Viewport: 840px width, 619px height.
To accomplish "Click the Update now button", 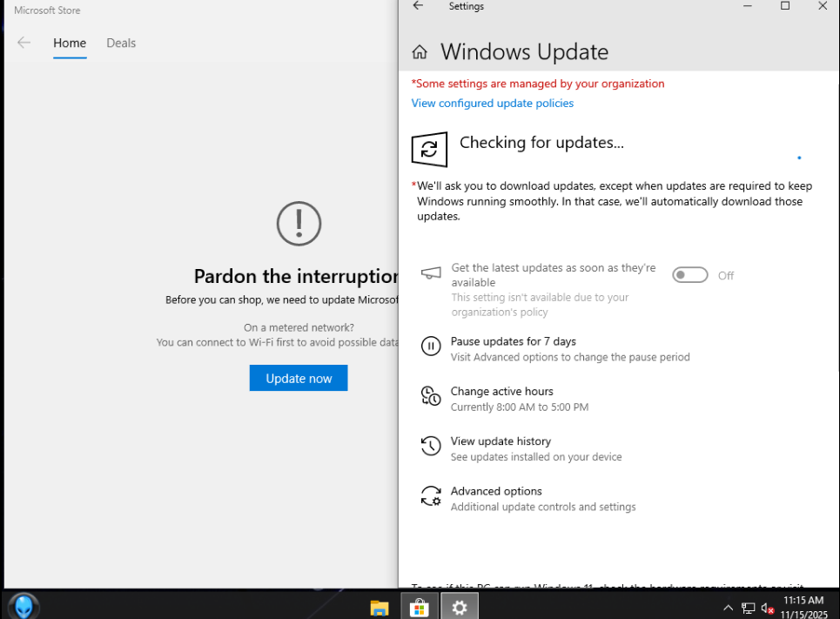I will click(299, 378).
